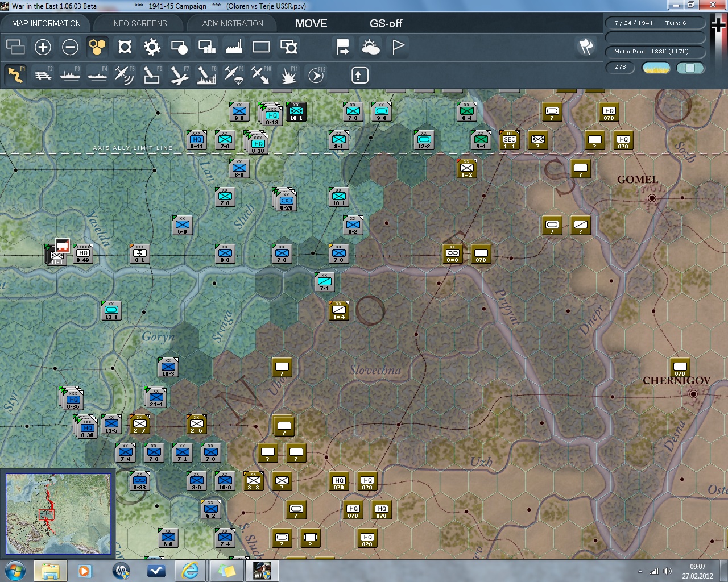Viewport: 728px width, 582px height.
Task: Click the Motor Pool 183K readout
Action: 655,52
